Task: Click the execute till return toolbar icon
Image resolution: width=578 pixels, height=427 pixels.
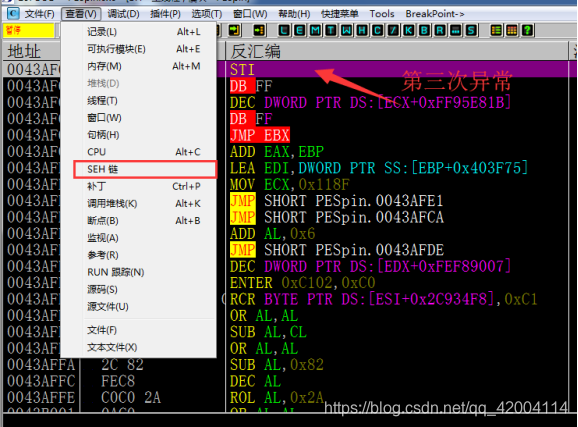Action: click(x=234, y=30)
